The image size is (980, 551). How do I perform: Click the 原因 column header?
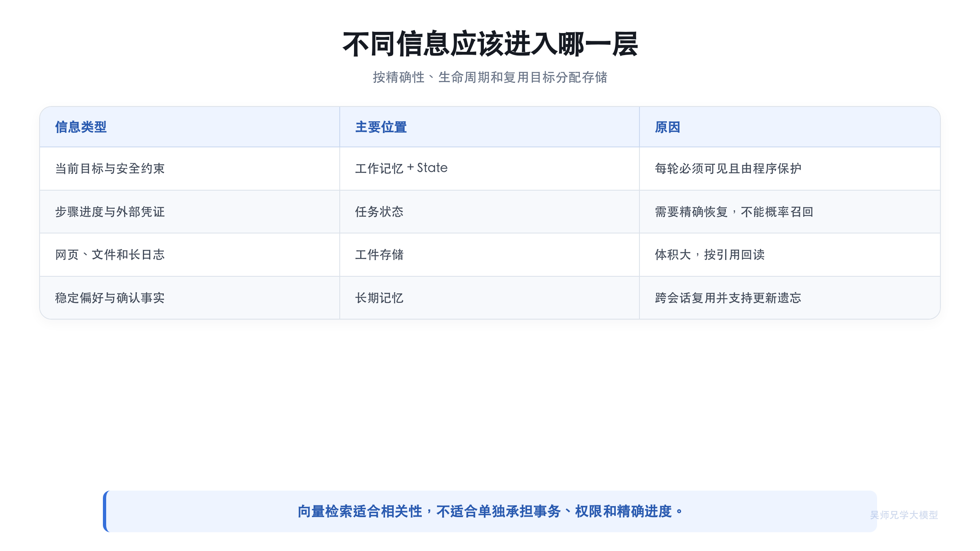pyautogui.click(x=790, y=127)
